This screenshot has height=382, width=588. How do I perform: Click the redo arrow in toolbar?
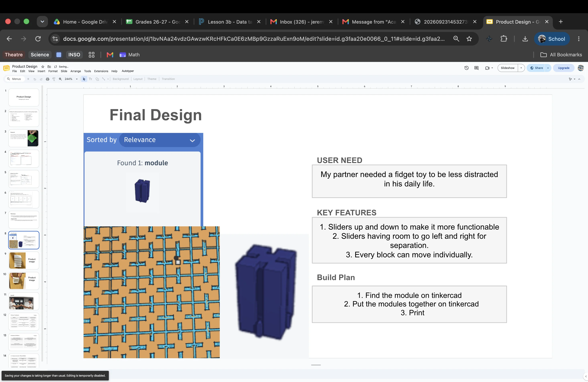click(x=41, y=79)
